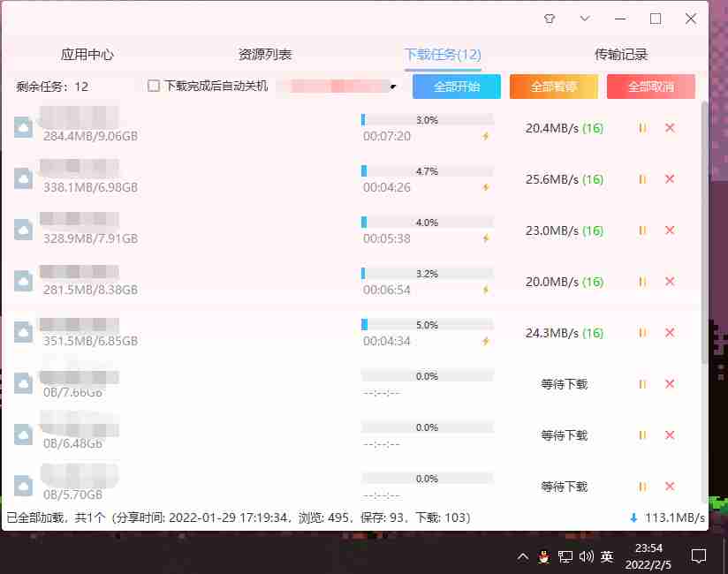Click the 全部开始 button
This screenshot has width=728, height=574.
coord(457,87)
